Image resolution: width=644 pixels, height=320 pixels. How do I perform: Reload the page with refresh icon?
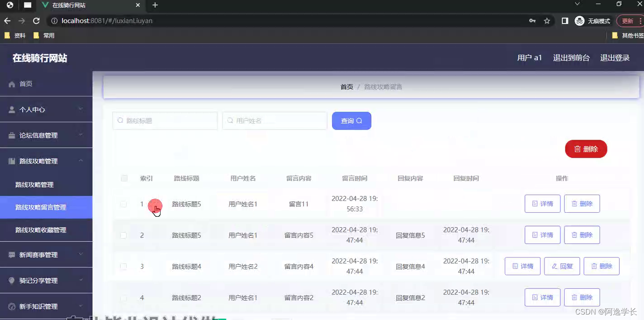coord(37,21)
